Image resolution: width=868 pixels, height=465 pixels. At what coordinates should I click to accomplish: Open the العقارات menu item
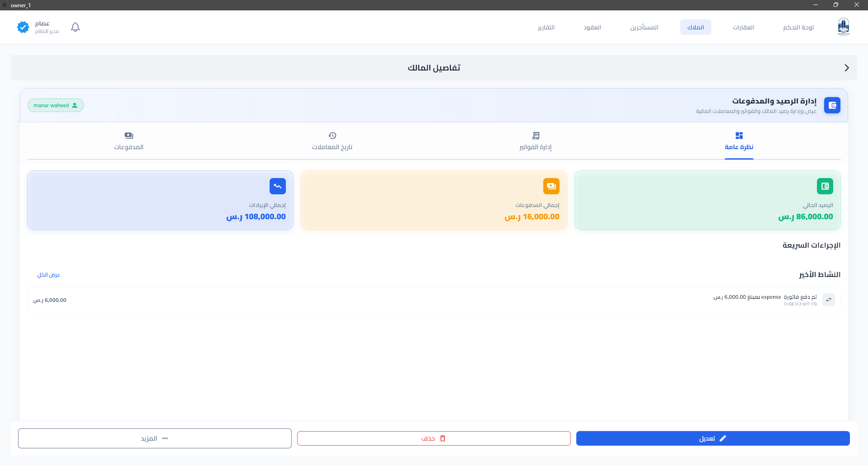tap(743, 28)
